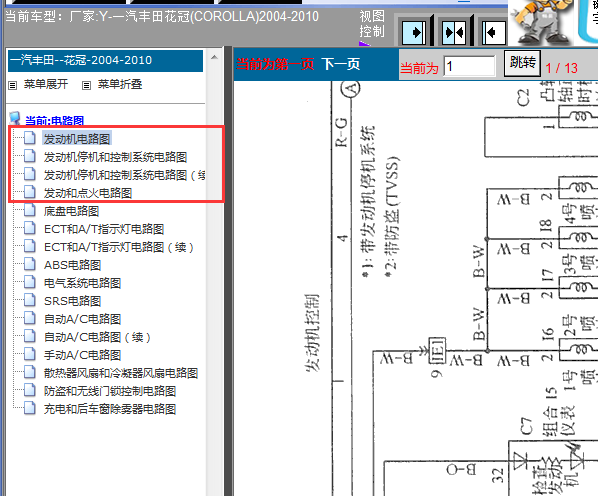The height and width of the screenshot is (496, 598).
Task: Click the 视图控制 label
Action: (372, 24)
